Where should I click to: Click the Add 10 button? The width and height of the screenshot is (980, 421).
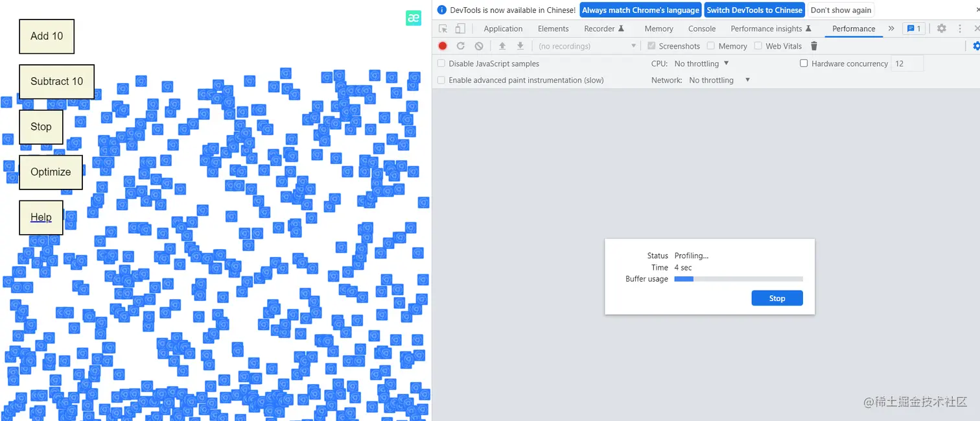coord(47,36)
